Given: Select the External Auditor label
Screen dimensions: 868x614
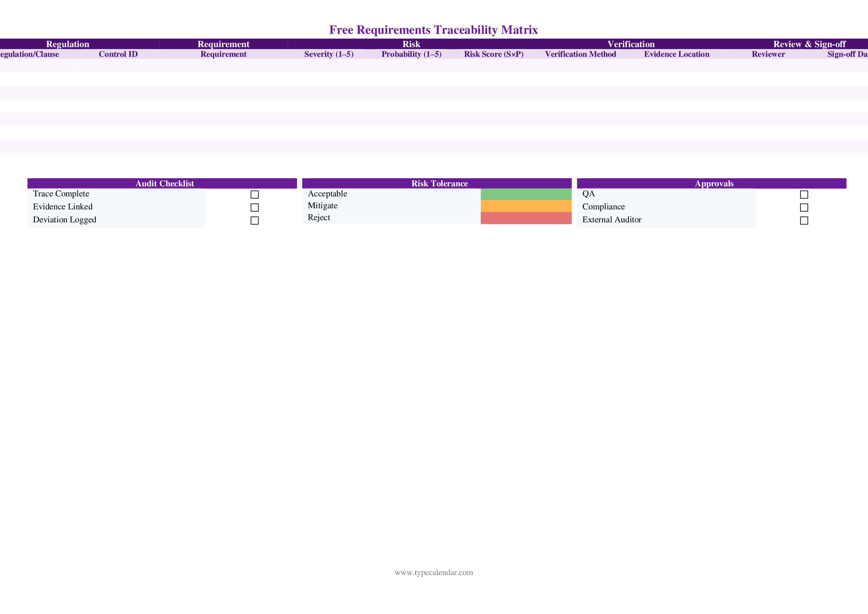Looking at the screenshot, I should pos(612,220).
